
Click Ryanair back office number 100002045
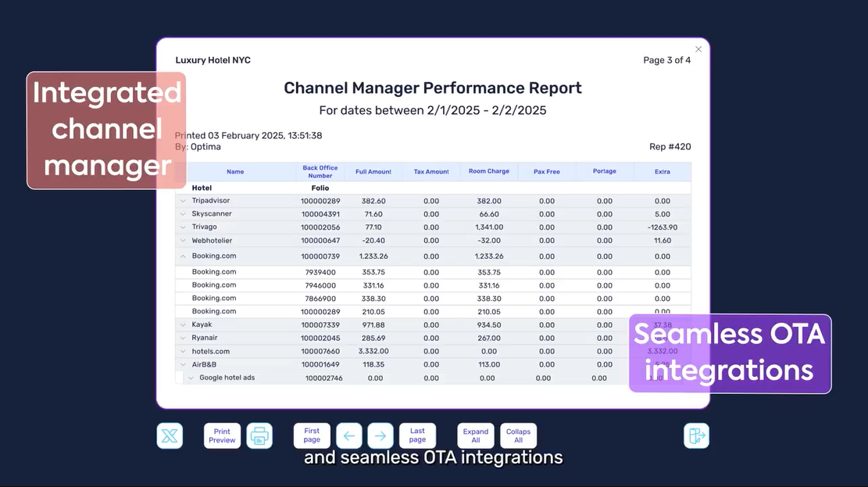tap(320, 338)
